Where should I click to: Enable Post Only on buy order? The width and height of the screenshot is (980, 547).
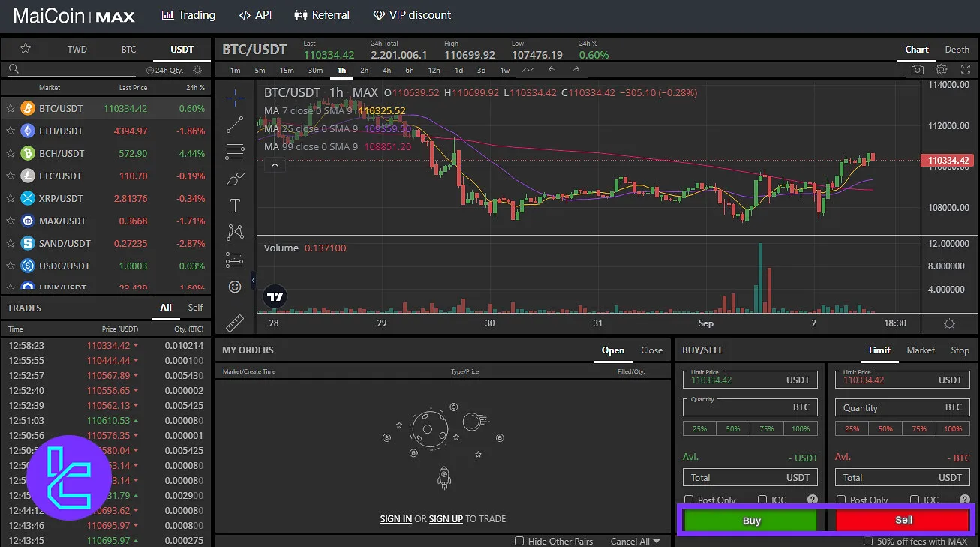click(x=687, y=500)
